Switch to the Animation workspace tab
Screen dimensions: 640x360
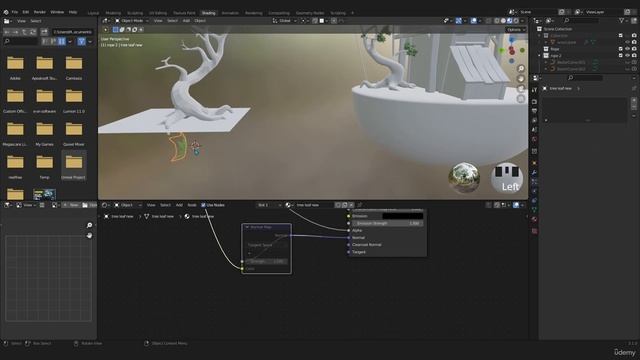[230, 13]
